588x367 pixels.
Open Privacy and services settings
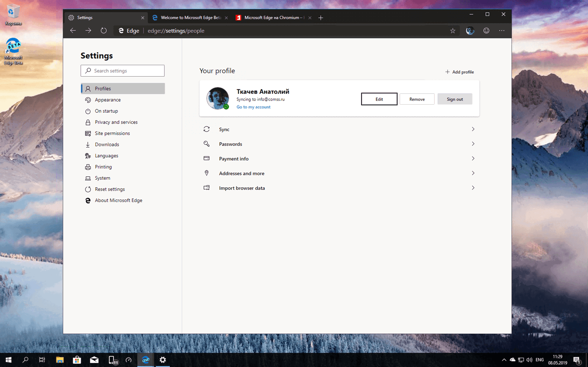[123, 122]
